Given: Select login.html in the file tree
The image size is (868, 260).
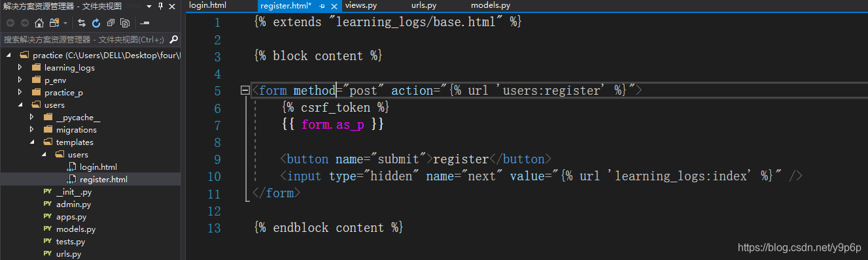Looking at the screenshot, I should (98, 167).
